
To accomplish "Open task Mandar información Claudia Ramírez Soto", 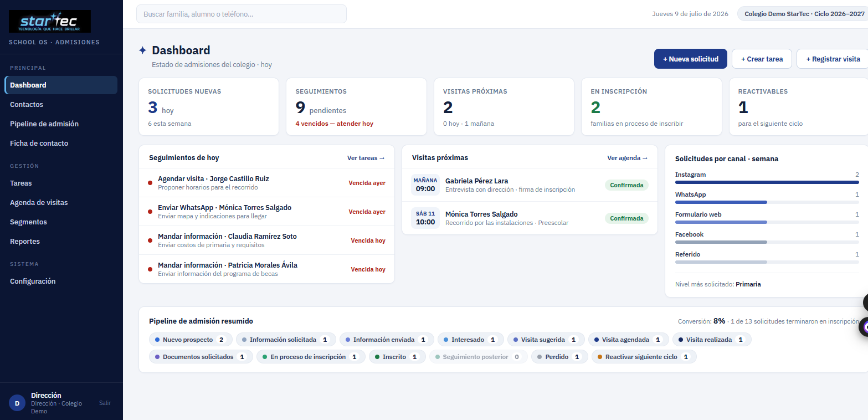I will (x=266, y=240).
